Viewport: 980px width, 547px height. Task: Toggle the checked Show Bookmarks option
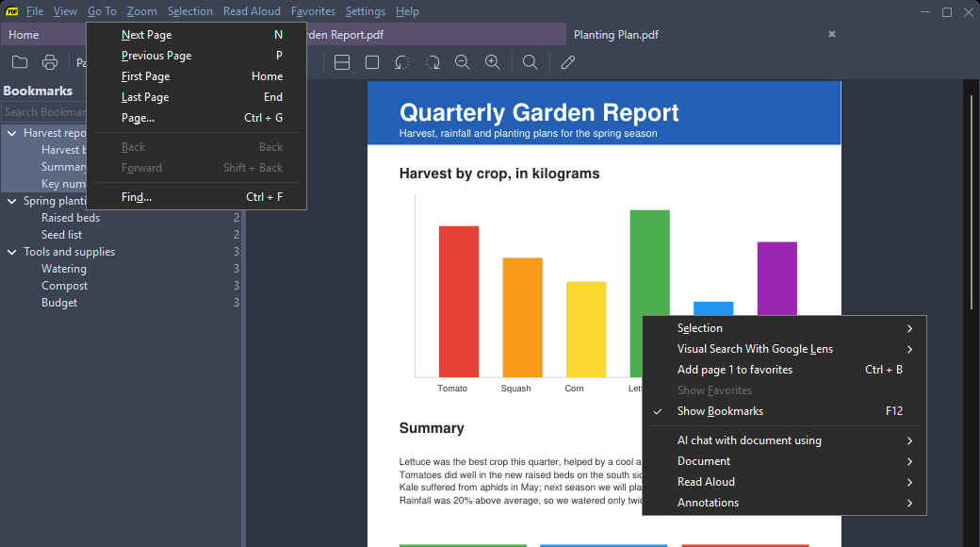784,411
